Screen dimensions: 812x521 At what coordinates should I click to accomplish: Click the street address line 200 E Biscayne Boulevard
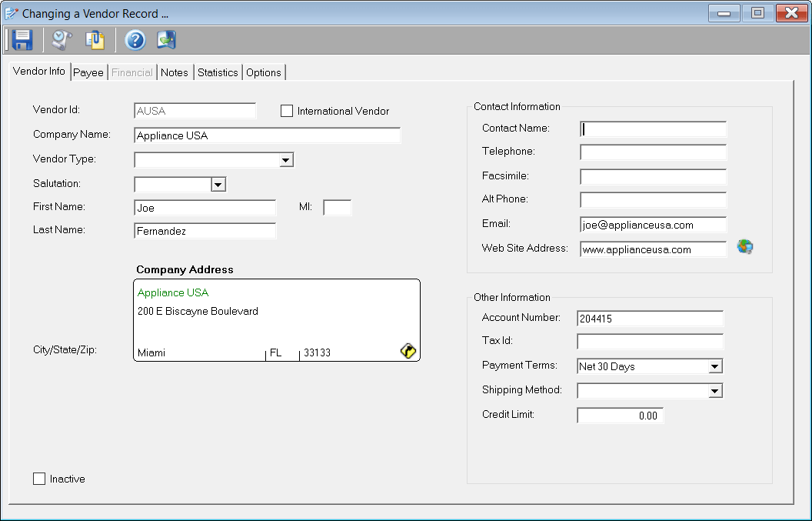(x=198, y=311)
